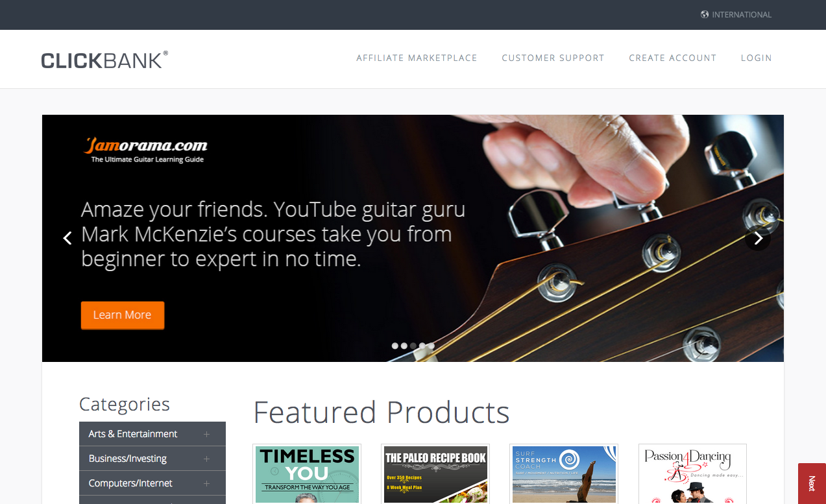This screenshot has width=826, height=504.
Task: Open Timeless You product thumbnail
Action: click(307, 474)
